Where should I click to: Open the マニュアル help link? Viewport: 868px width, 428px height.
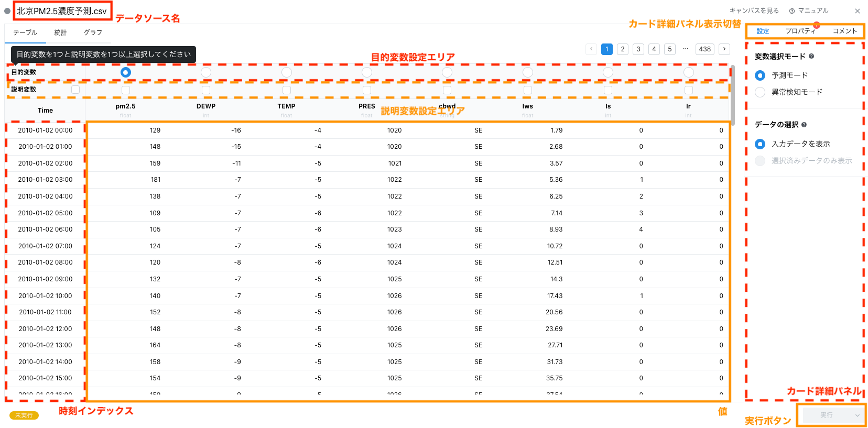(809, 10)
